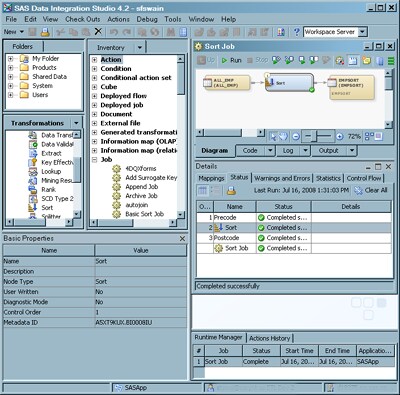Expand the Deployed job node
Image resolution: width=400 pixels, height=395 pixels.
click(x=94, y=105)
